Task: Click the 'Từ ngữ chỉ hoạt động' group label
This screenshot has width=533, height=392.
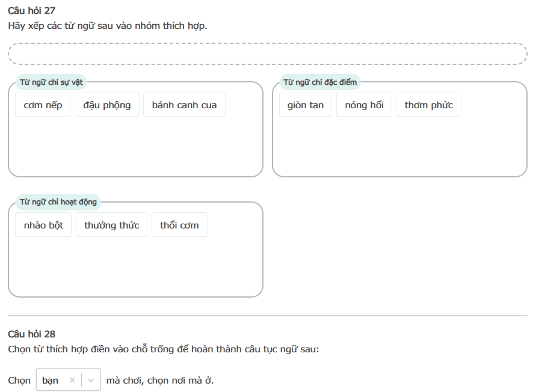Action: point(58,202)
